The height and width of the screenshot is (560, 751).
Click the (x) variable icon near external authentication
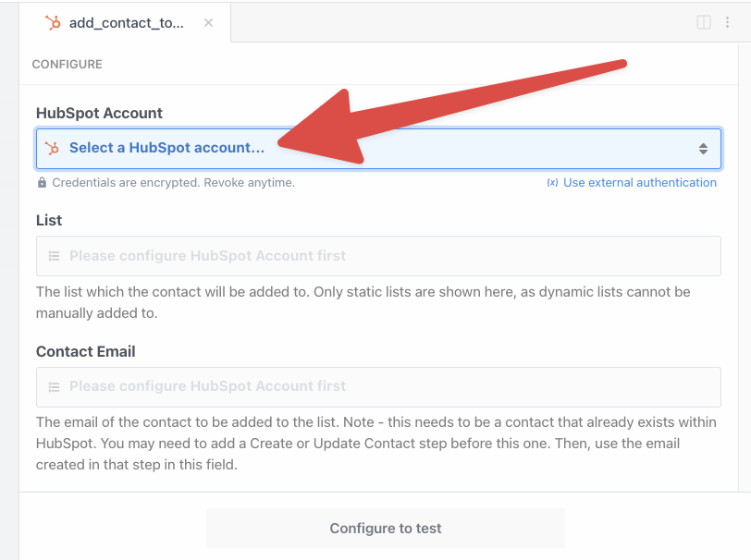click(x=552, y=183)
